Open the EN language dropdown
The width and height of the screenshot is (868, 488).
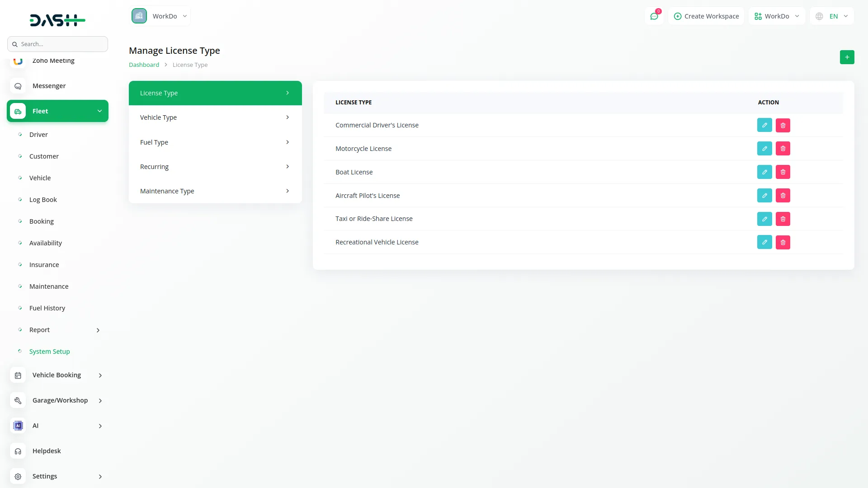(832, 16)
